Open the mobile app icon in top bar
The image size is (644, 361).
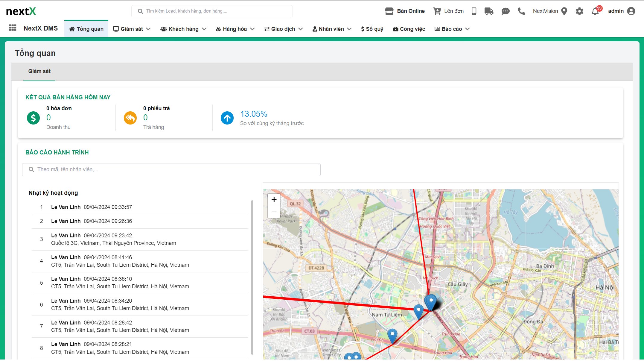click(474, 11)
